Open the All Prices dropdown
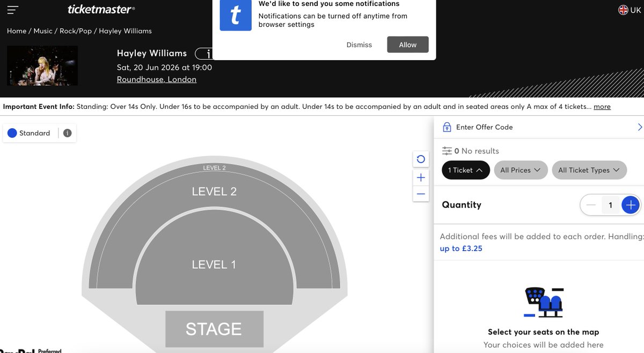Viewport: 644px width, 353px height. coord(521,170)
